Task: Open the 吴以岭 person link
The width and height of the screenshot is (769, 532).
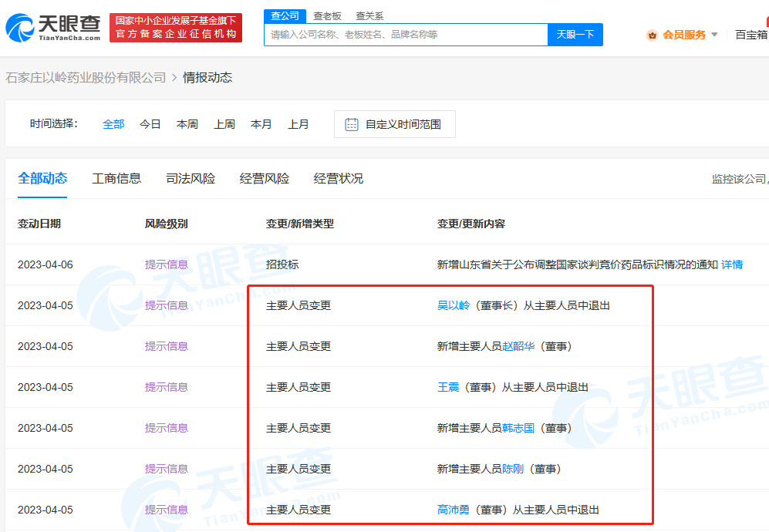Action: point(454,305)
